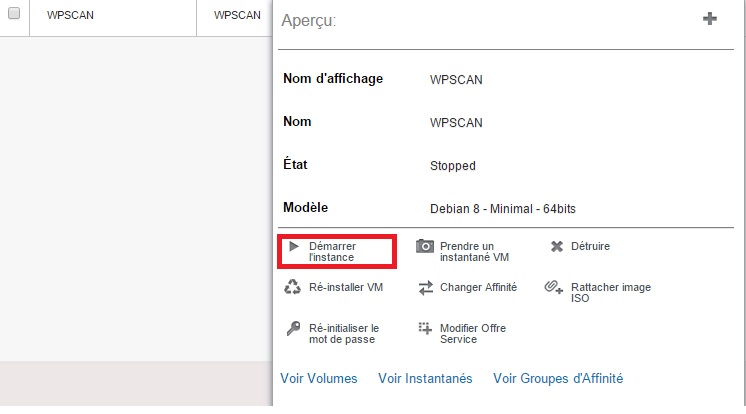This screenshot has width=746, height=414.
Task: Click the paperclip icon to attach an ISO
Action: pos(555,288)
